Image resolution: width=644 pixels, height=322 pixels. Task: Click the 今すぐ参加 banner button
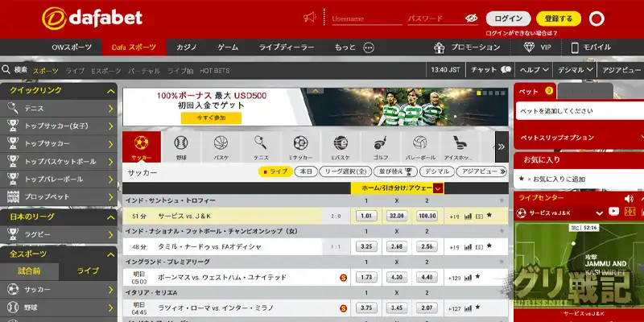211,118
